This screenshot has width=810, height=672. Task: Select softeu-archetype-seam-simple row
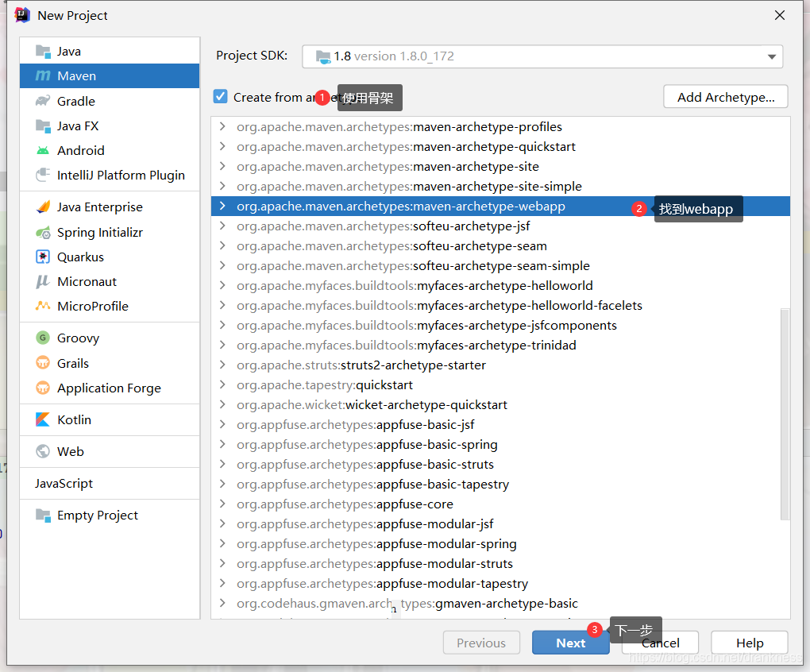500,265
